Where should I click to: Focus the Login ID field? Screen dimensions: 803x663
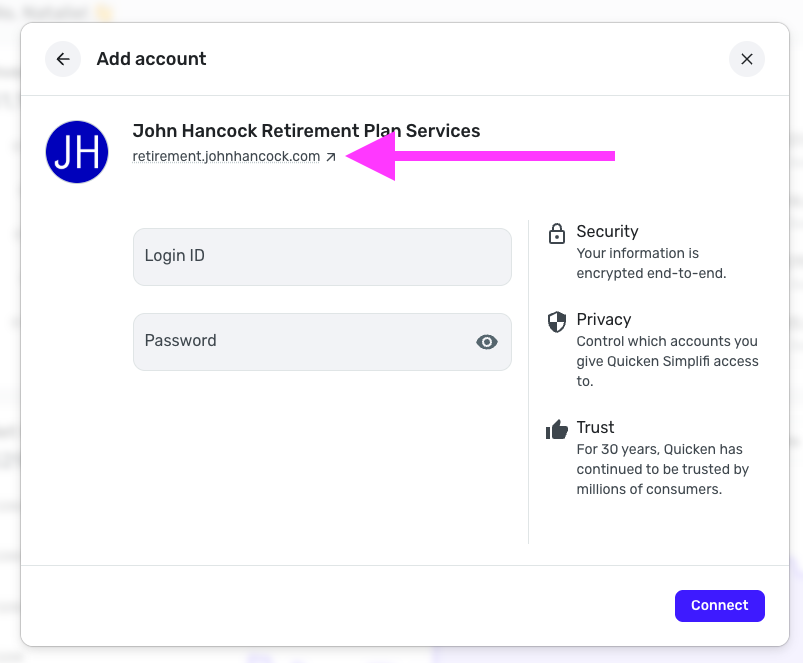[x=322, y=257]
